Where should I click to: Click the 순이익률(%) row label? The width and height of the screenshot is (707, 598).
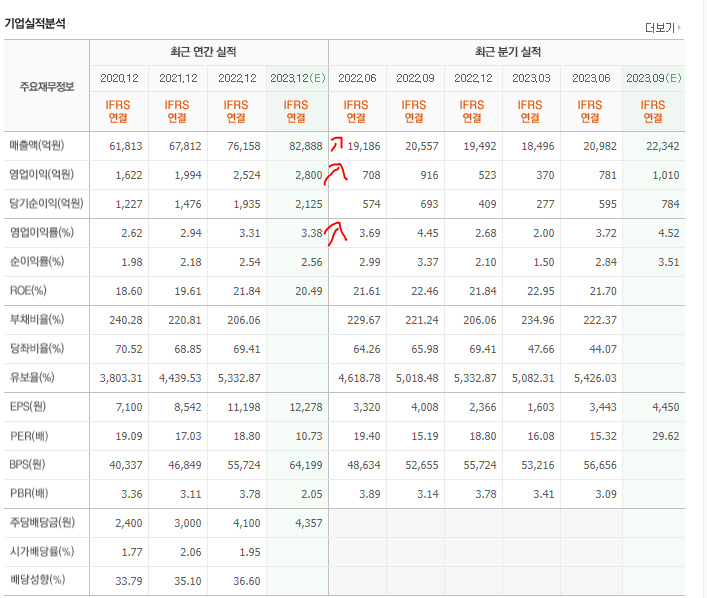tap(37, 261)
